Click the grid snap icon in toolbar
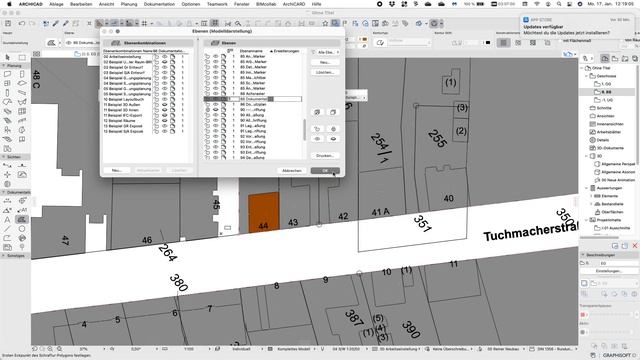 (144, 24)
